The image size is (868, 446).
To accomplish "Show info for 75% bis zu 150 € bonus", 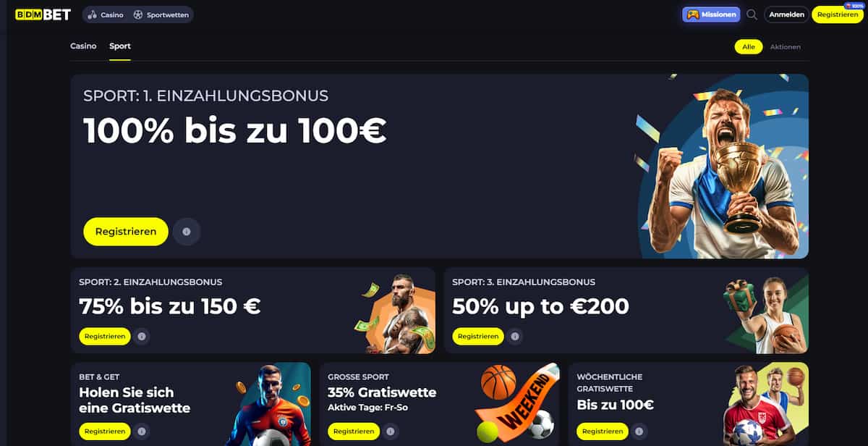I will pos(142,336).
